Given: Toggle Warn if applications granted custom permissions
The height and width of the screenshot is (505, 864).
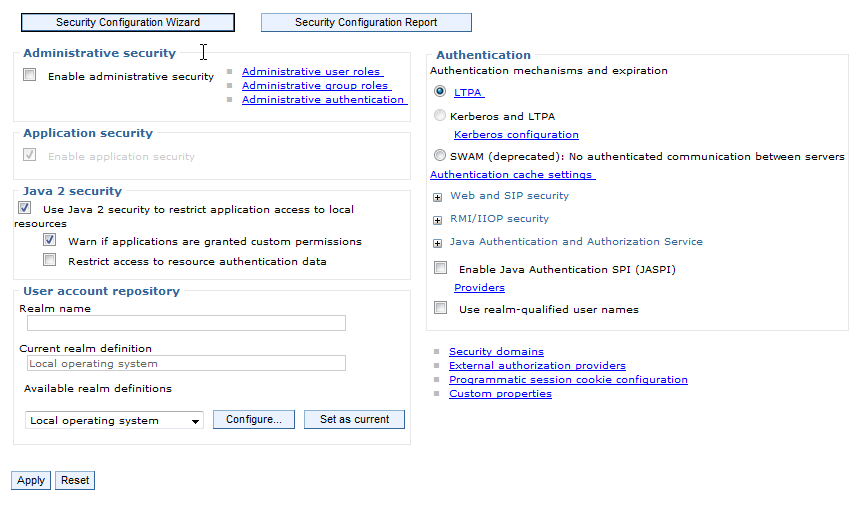Looking at the screenshot, I should point(50,240).
